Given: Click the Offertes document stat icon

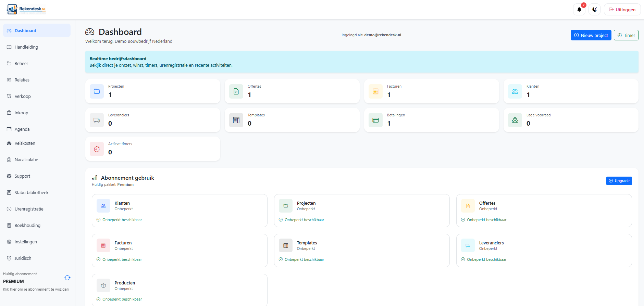Looking at the screenshot, I should (236, 91).
